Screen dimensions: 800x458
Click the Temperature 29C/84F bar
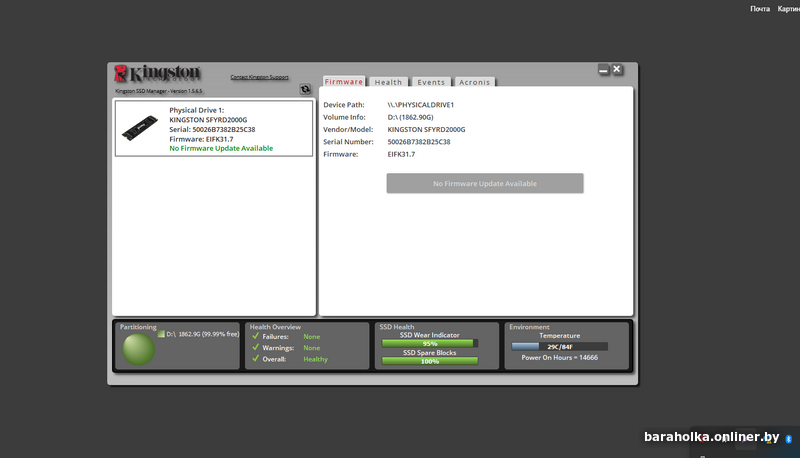coord(560,347)
